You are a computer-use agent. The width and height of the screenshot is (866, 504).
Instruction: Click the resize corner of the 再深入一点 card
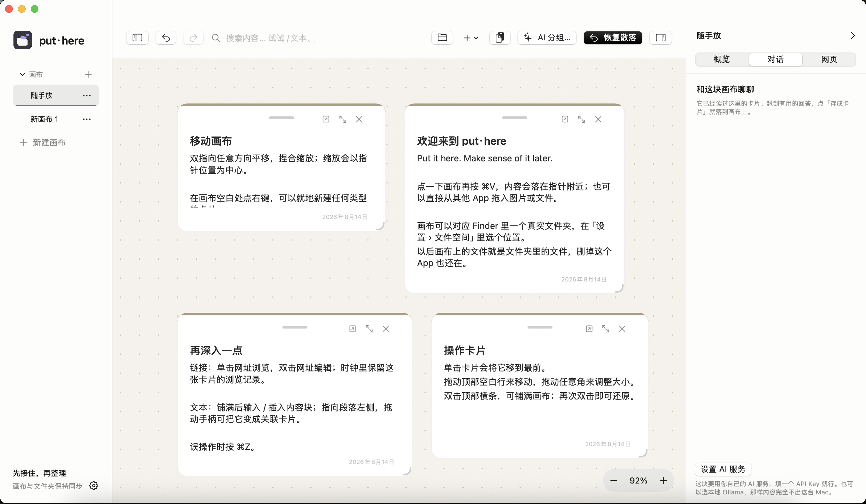pyautogui.click(x=407, y=471)
